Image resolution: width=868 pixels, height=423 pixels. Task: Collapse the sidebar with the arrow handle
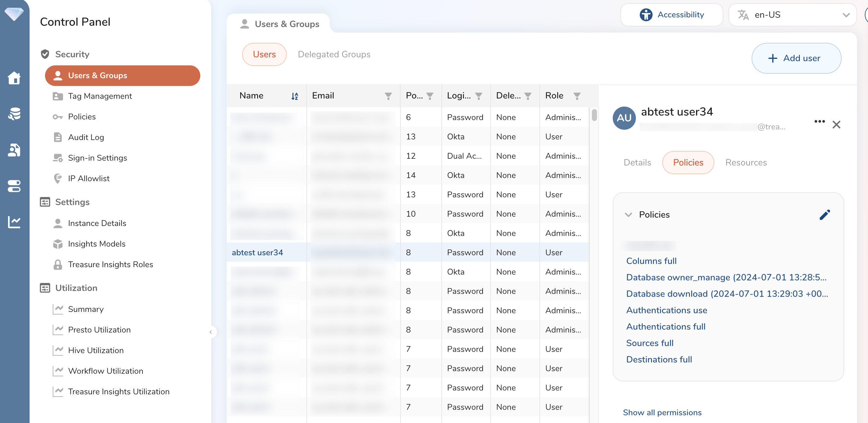(x=211, y=332)
